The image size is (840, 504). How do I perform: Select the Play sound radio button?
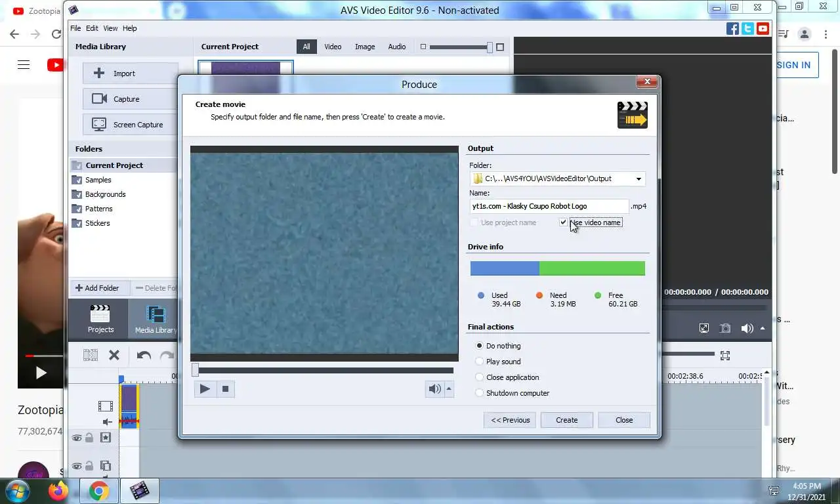click(x=479, y=362)
